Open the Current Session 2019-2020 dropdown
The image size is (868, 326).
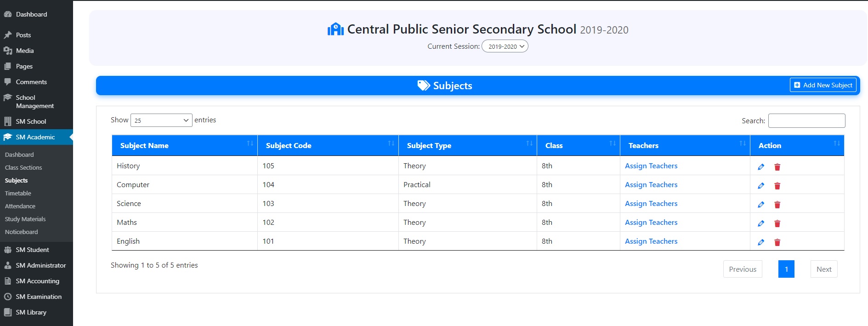pyautogui.click(x=505, y=46)
